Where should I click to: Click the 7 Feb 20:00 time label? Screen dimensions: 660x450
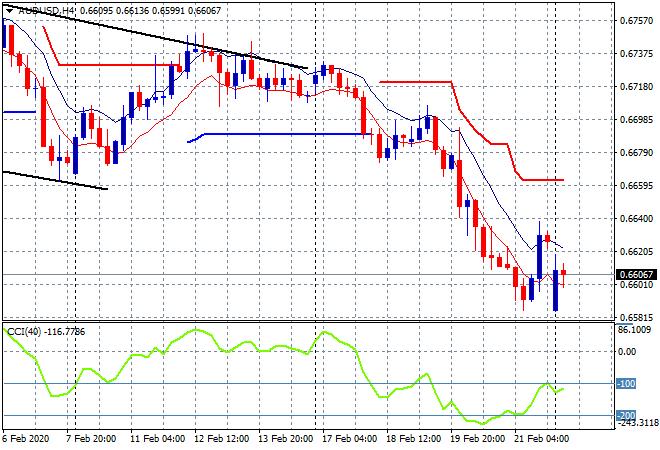point(91,439)
